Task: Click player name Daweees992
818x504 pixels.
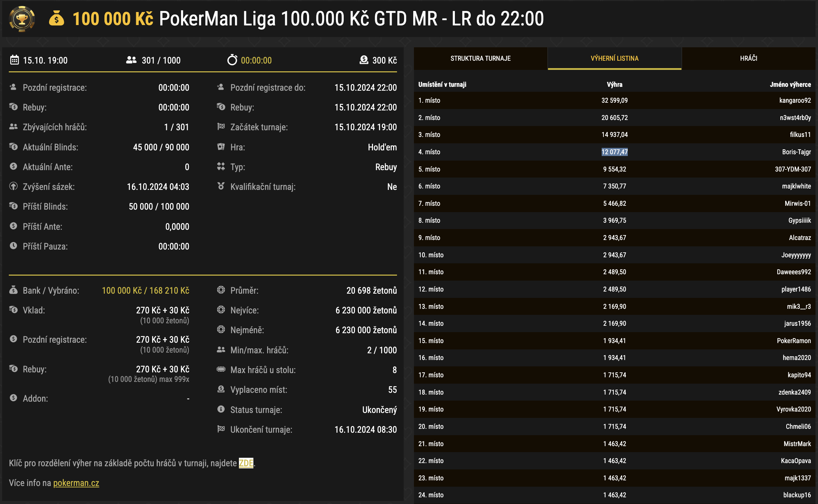Action: pos(794,272)
